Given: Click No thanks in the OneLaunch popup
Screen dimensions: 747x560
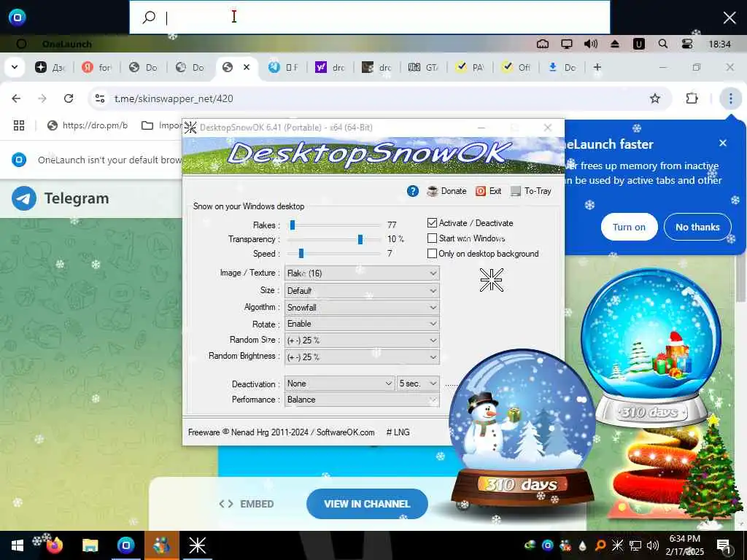Looking at the screenshot, I should coord(697,227).
